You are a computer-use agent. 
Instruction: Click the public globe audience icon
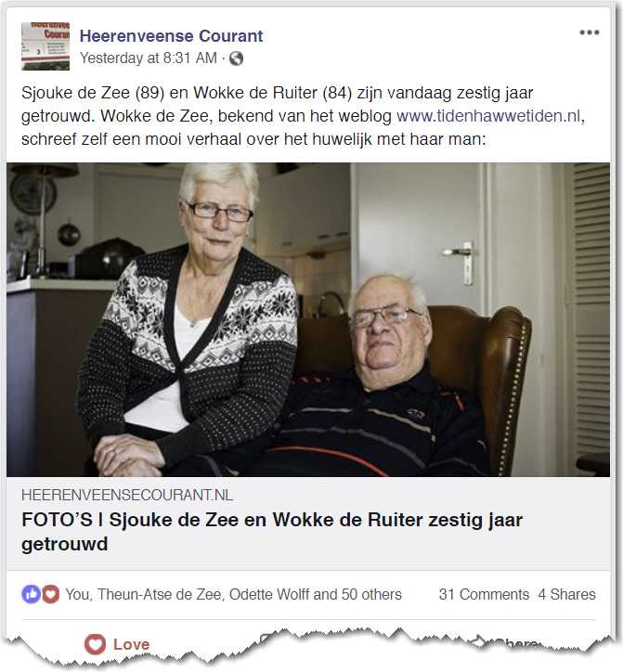point(236,58)
